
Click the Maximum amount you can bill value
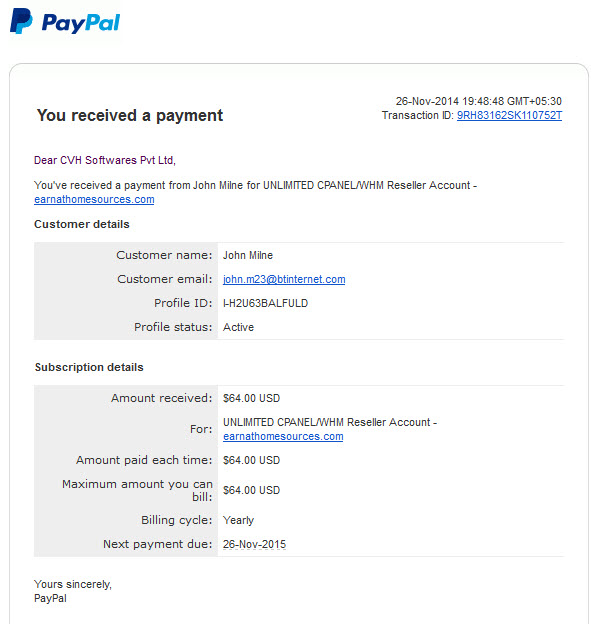pos(252,490)
